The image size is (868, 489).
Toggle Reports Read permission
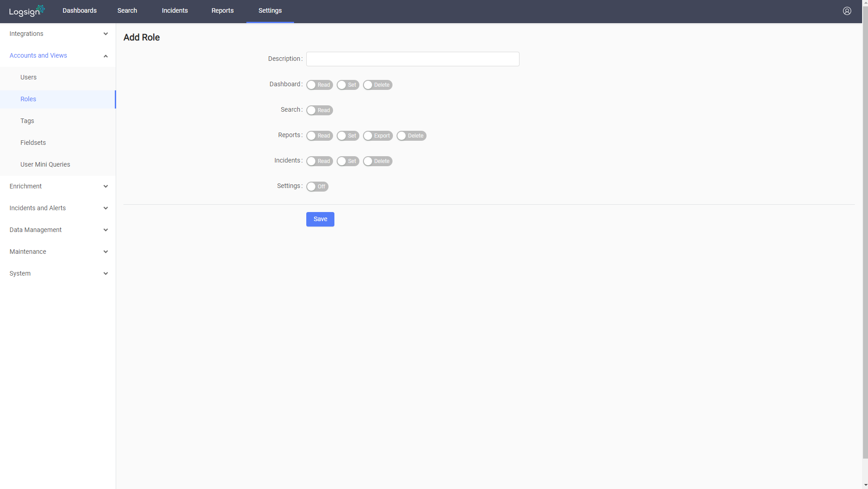(x=319, y=136)
